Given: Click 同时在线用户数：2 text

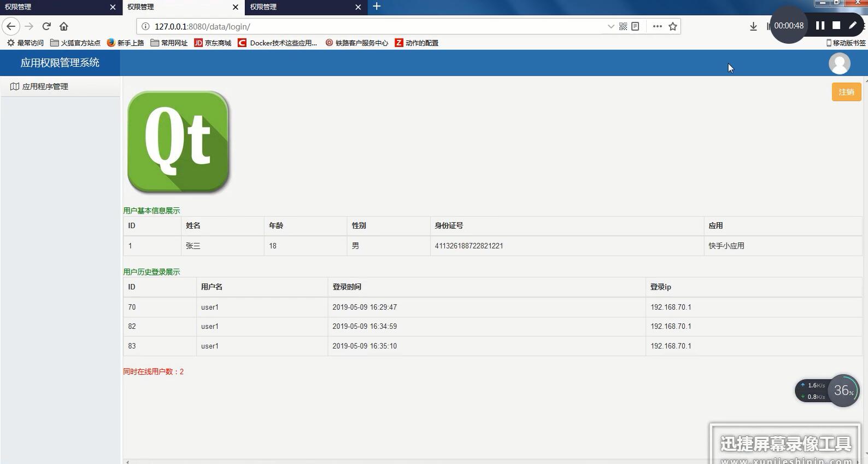Looking at the screenshot, I should click(x=154, y=372).
